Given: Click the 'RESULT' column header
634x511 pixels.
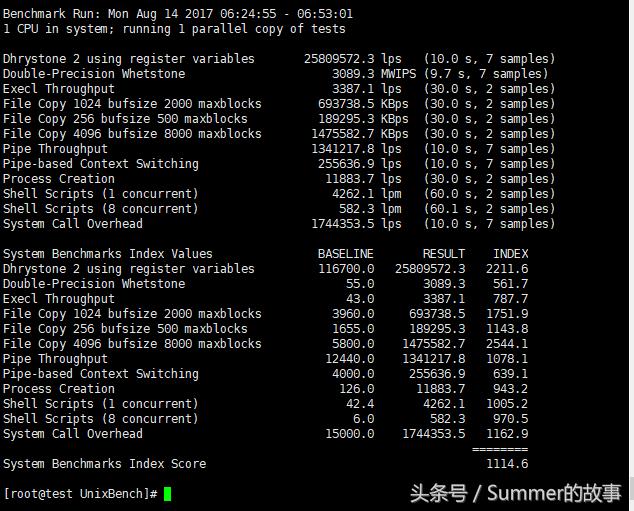Looking at the screenshot, I should pos(444,254).
